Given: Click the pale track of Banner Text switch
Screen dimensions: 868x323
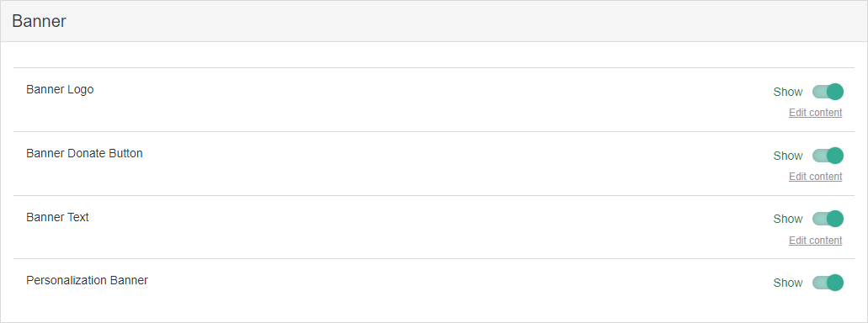Looking at the screenshot, I should [x=819, y=219].
